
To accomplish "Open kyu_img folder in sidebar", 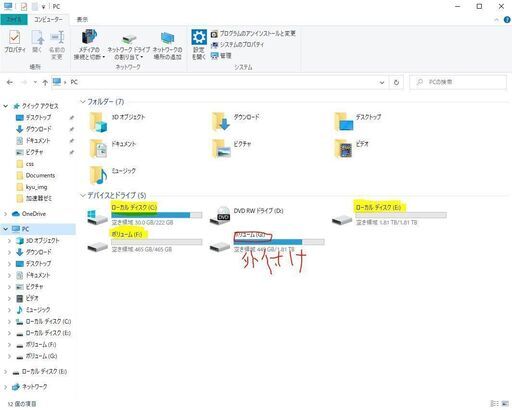I will tap(32, 187).
